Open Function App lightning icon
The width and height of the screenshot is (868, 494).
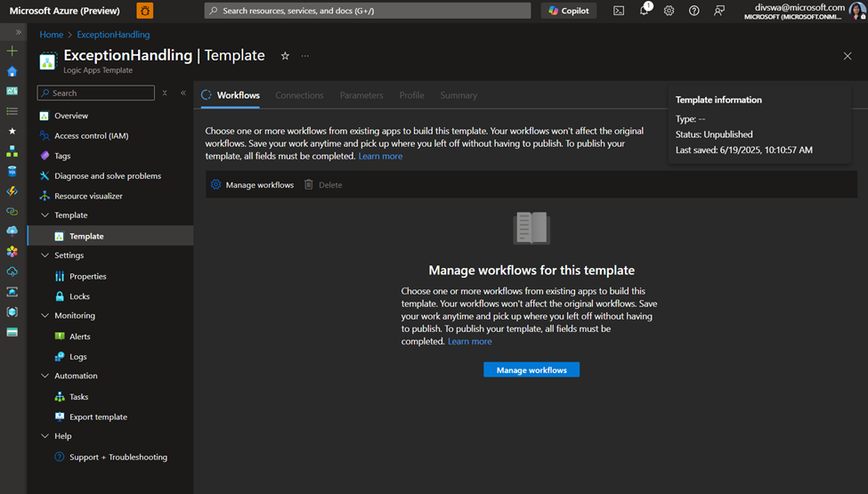(x=12, y=191)
